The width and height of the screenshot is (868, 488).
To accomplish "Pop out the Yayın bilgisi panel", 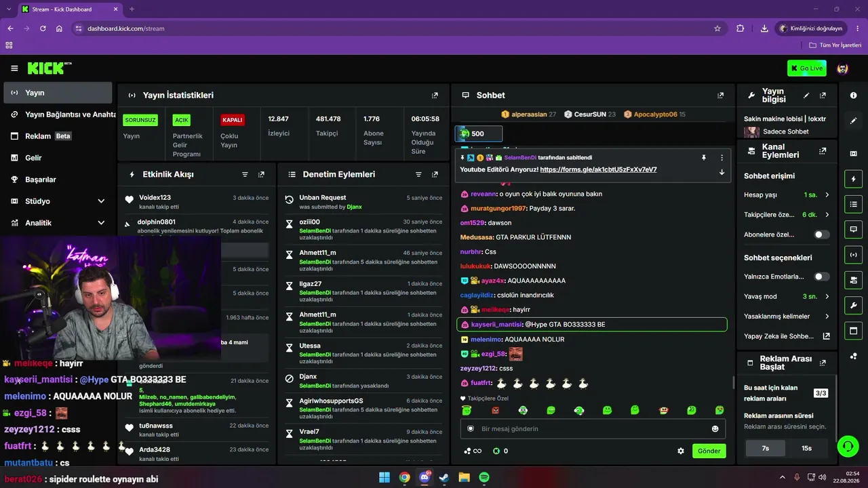I will point(823,96).
